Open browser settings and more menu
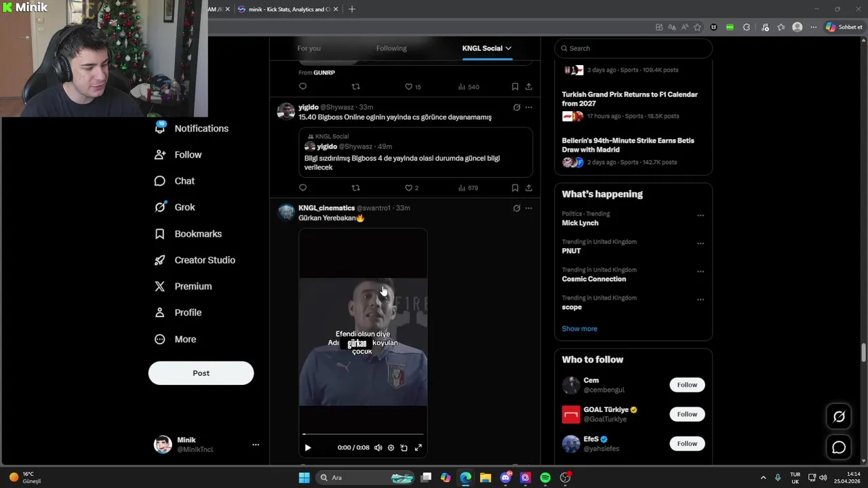The width and height of the screenshot is (868, 488). pos(813,27)
